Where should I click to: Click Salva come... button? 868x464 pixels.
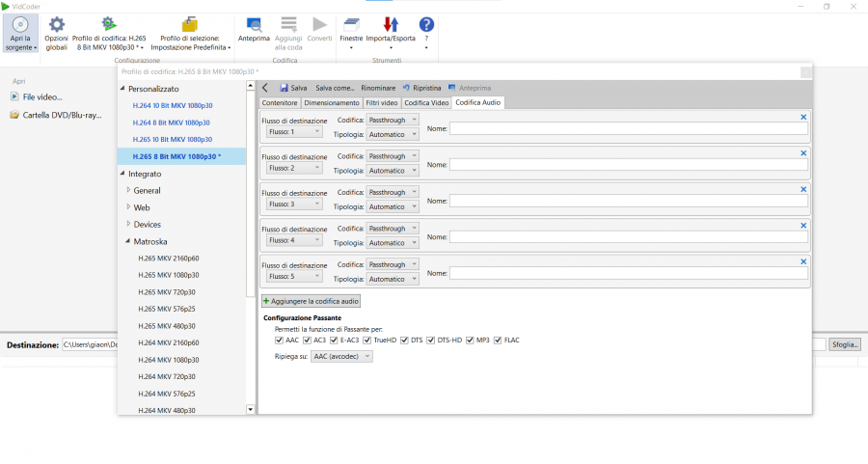(x=335, y=88)
